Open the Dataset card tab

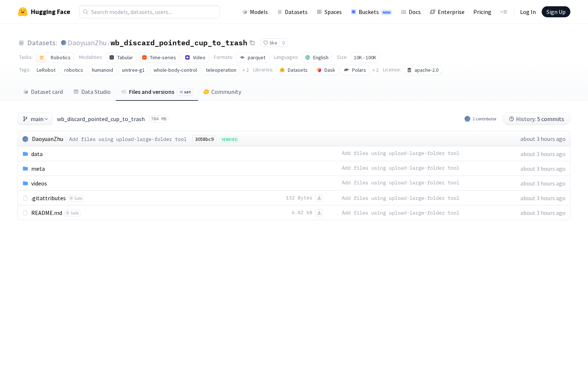point(43,92)
